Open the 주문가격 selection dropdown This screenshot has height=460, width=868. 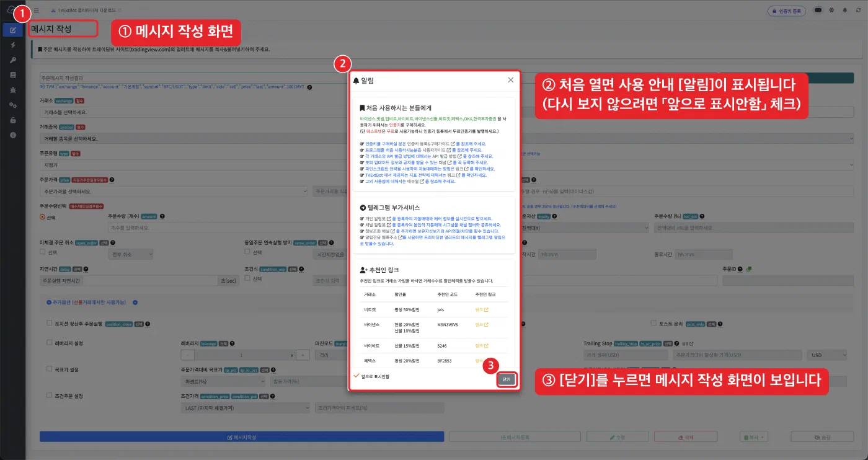pyautogui.click(x=174, y=191)
